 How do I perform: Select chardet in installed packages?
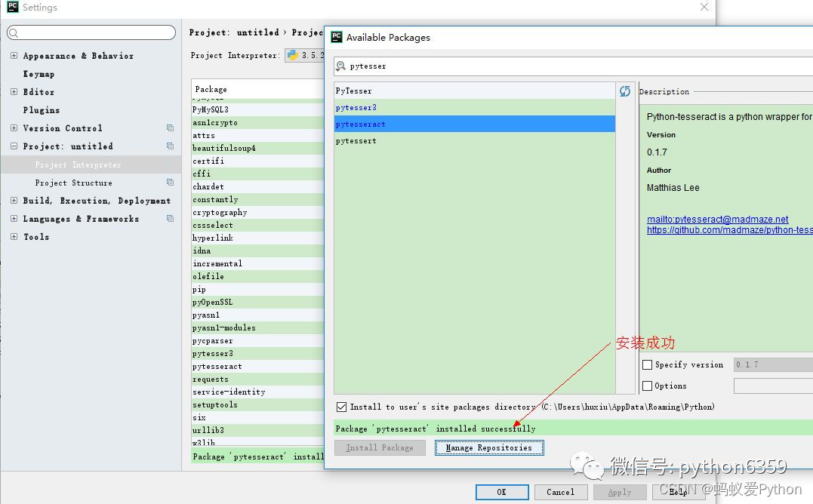[x=257, y=186]
